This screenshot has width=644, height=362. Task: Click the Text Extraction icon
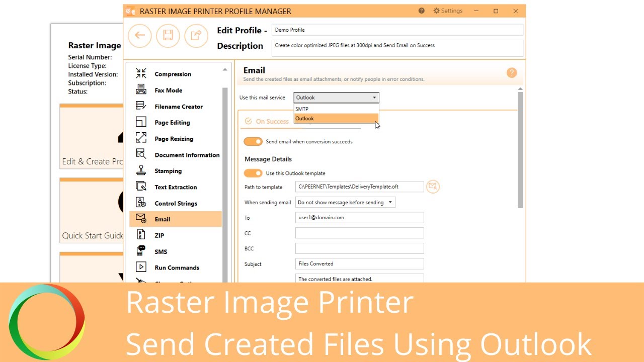coord(141,187)
